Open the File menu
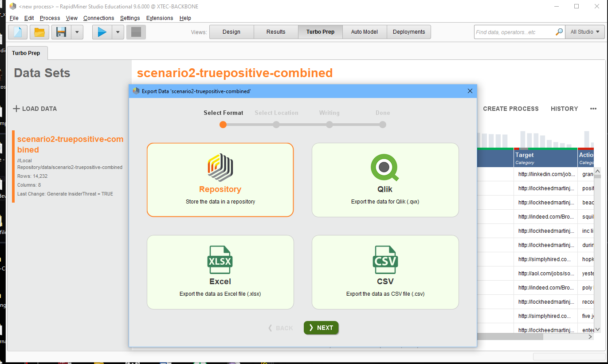 point(14,18)
